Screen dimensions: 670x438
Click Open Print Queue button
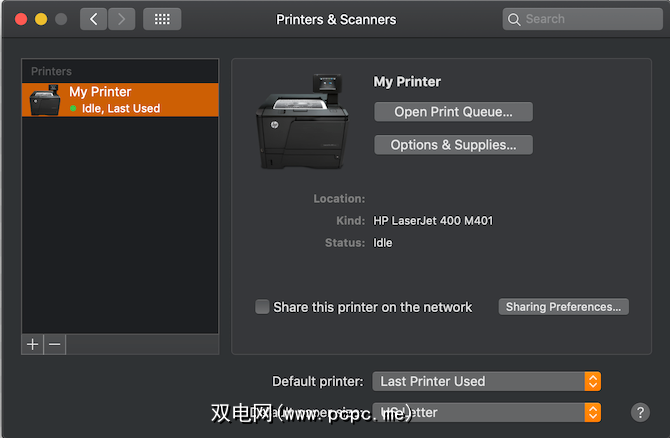453,112
